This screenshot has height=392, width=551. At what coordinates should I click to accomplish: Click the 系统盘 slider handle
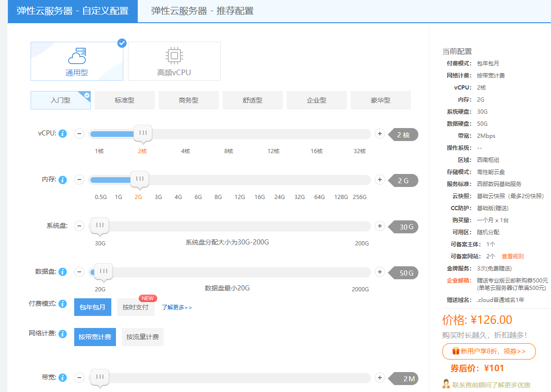[x=100, y=226]
